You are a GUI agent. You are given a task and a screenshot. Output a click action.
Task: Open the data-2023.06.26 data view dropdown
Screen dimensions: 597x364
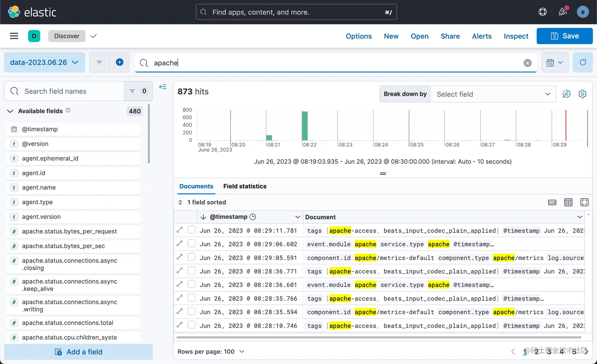click(x=45, y=62)
